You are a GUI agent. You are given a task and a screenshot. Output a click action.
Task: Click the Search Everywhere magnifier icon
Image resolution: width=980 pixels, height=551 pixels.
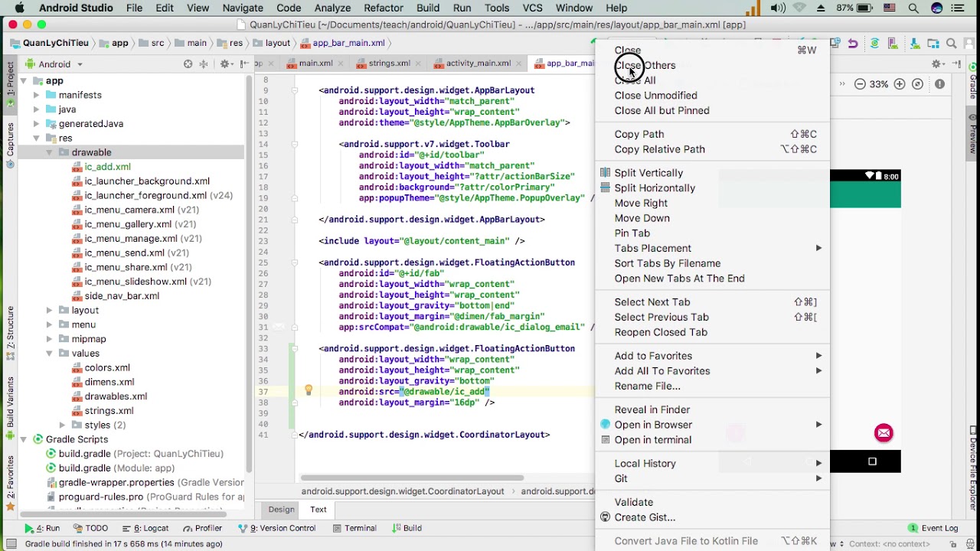pos(952,44)
